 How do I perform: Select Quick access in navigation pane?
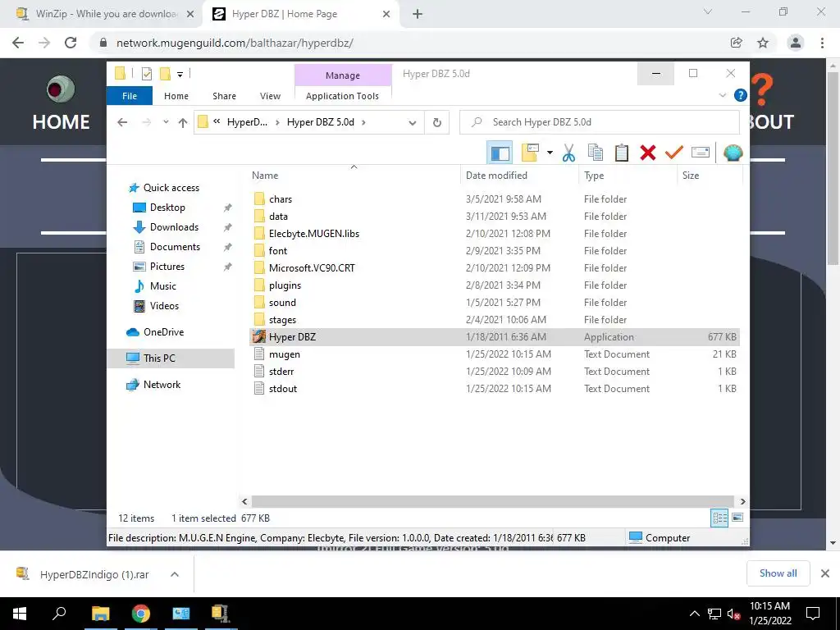[x=171, y=188]
